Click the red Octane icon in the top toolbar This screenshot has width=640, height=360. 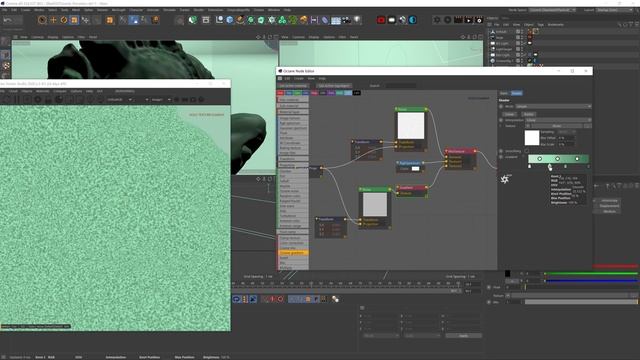(381, 20)
